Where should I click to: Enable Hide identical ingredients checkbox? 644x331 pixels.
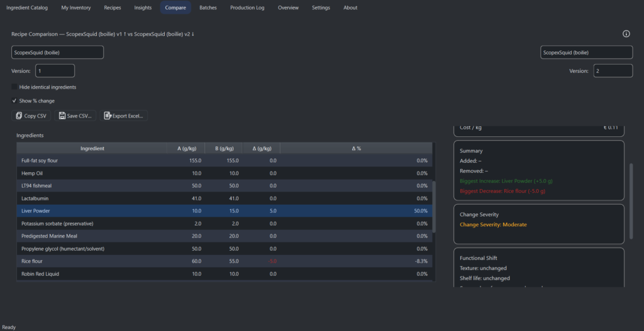pos(14,87)
